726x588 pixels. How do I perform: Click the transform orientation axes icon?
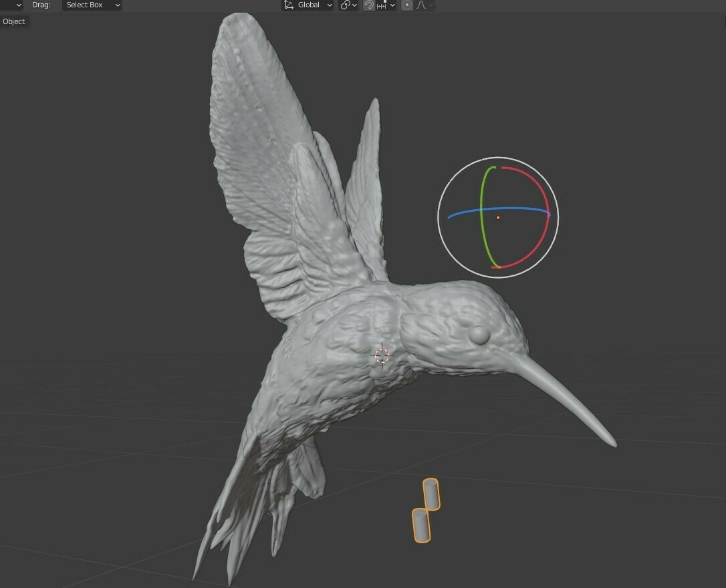tap(287, 5)
